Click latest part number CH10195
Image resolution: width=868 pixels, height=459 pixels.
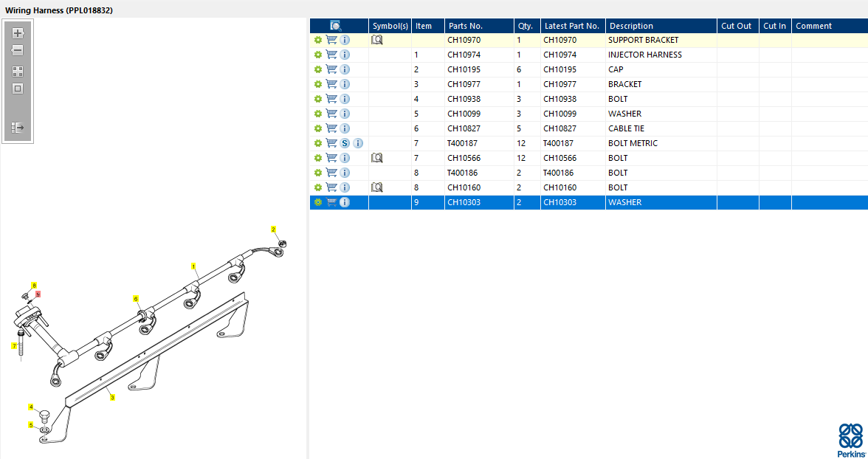[559, 69]
